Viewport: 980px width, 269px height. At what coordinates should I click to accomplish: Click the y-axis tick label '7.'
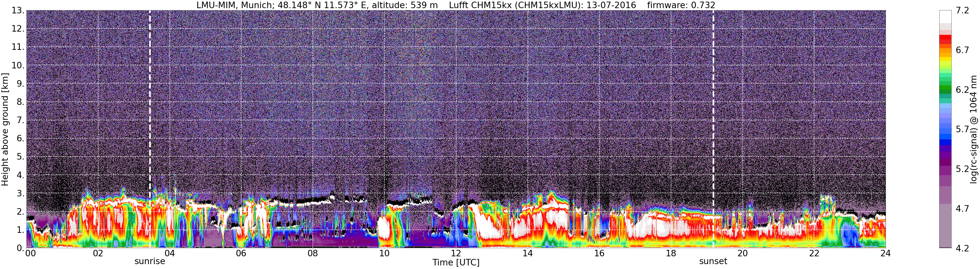click(x=21, y=120)
